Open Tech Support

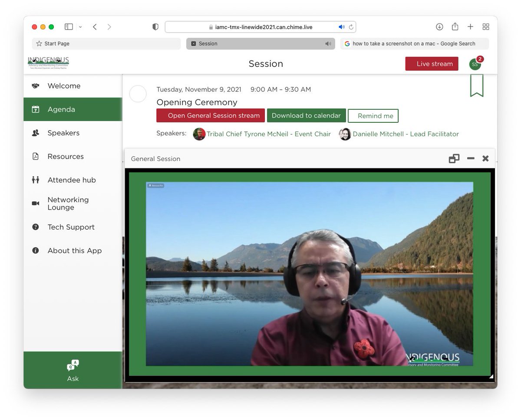pyautogui.click(x=73, y=227)
